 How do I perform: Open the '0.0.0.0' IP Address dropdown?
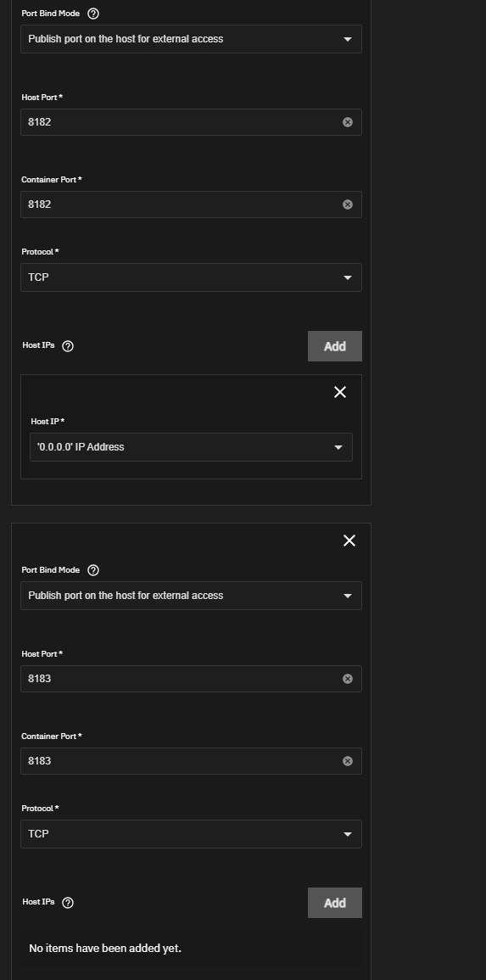pyautogui.click(x=191, y=447)
